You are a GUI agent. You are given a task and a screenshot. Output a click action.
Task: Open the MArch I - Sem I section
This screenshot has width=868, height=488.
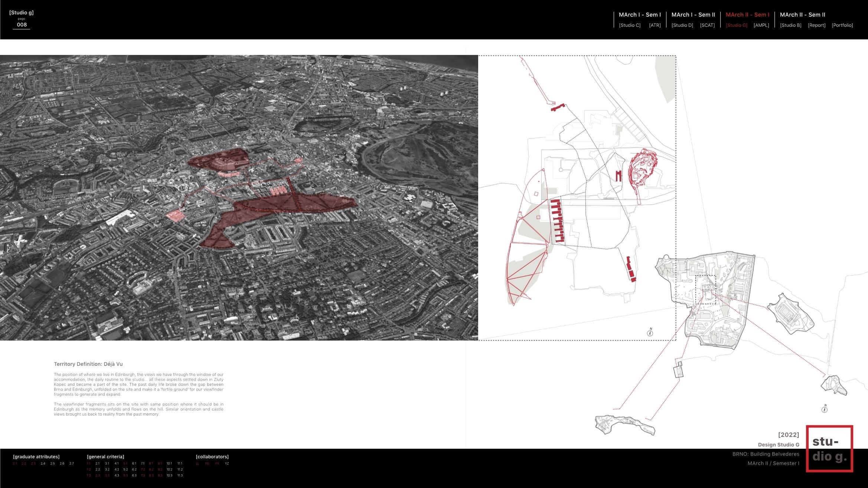point(640,15)
